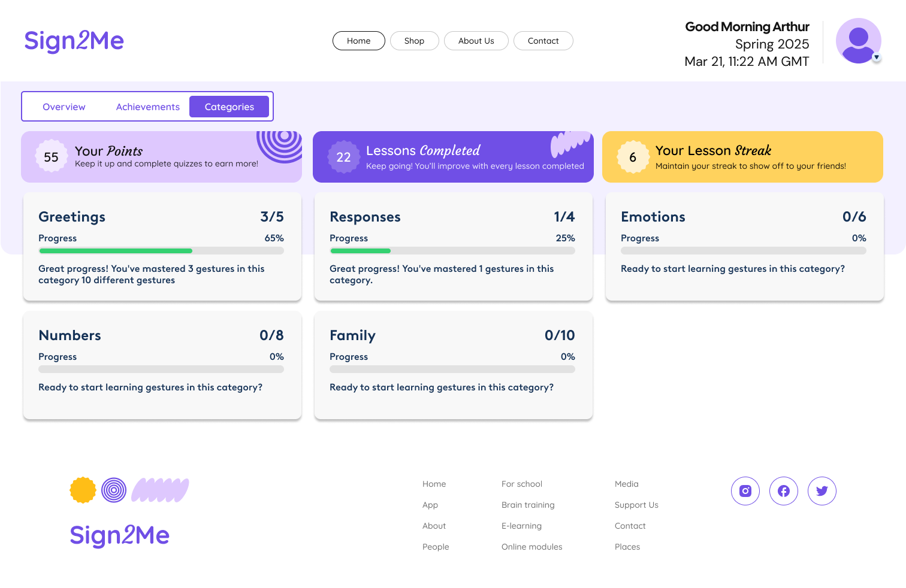This screenshot has height=588, width=906.
Task: Open the Instagram social link
Action: [x=745, y=491]
